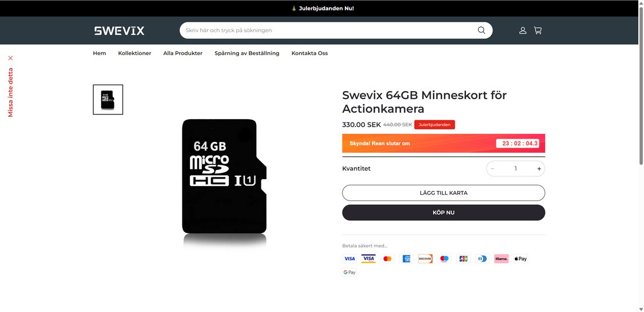The image size is (644, 312).
Task: Open the shopping cart icon
Action: pos(538,30)
